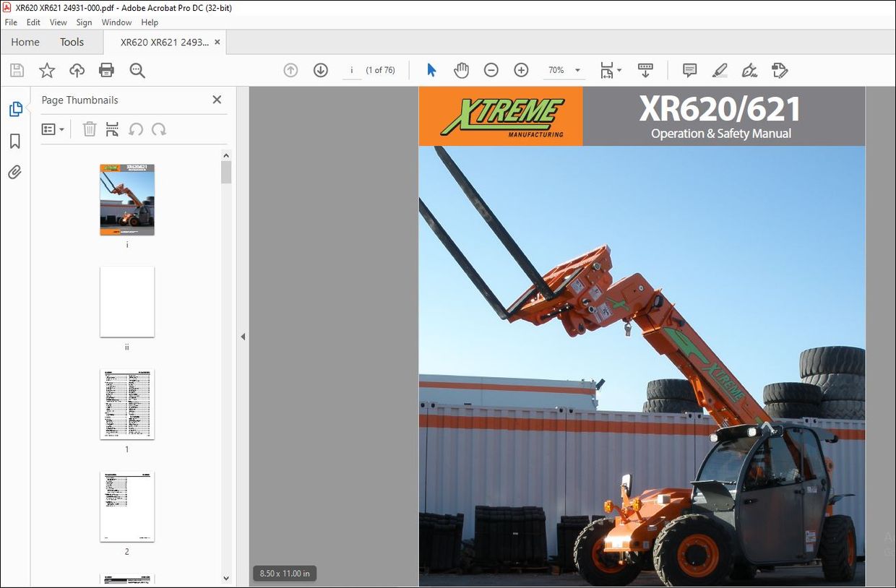This screenshot has width=896, height=588.
Task: Zoom out using the minus button
Action: [491, 70]
